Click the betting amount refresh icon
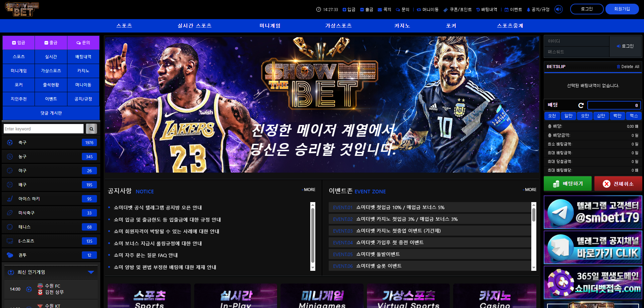The width and height of the screenshot is (644, 308). (x=581, y=105)
